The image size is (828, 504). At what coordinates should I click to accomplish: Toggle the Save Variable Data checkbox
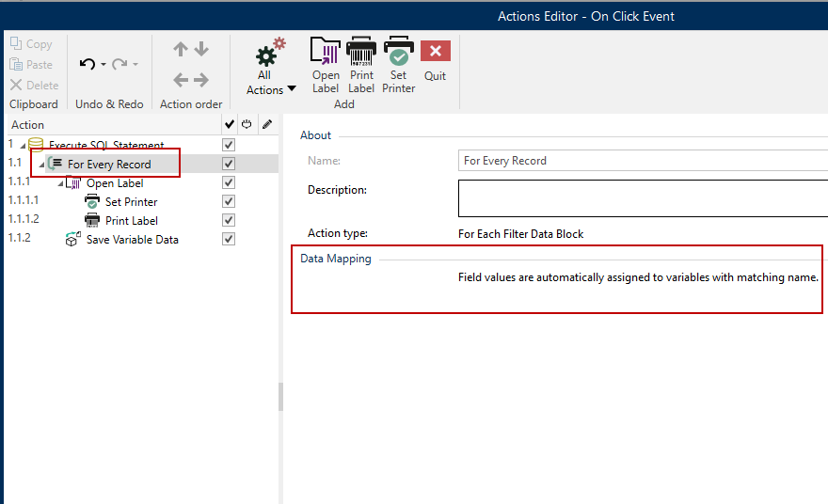(228, 240)
